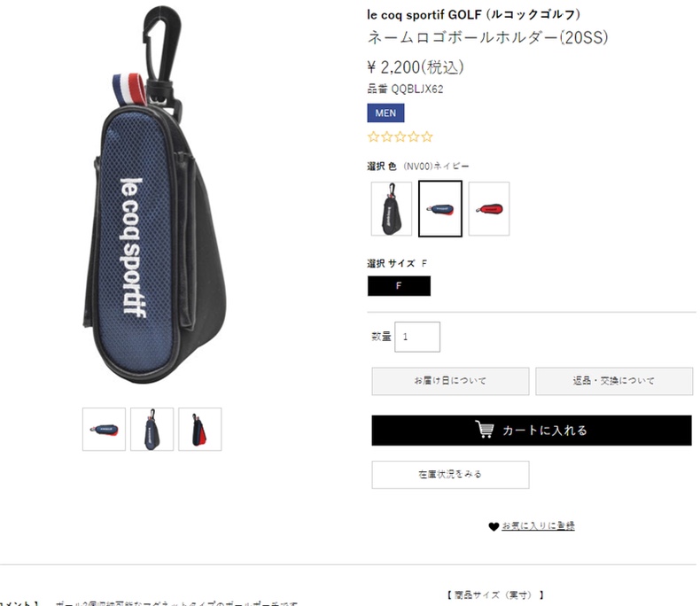View the first horizontal product thumbnail

(104, 430)
